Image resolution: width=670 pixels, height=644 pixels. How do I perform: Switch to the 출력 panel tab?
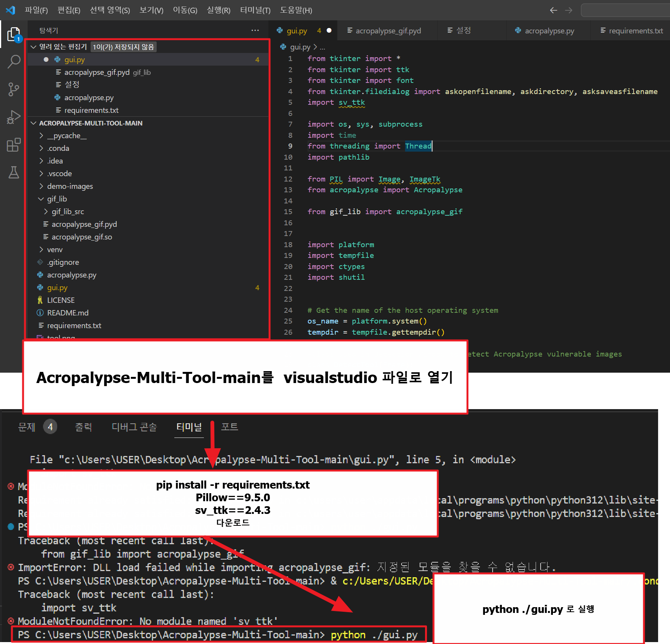[x=83, y=427]
